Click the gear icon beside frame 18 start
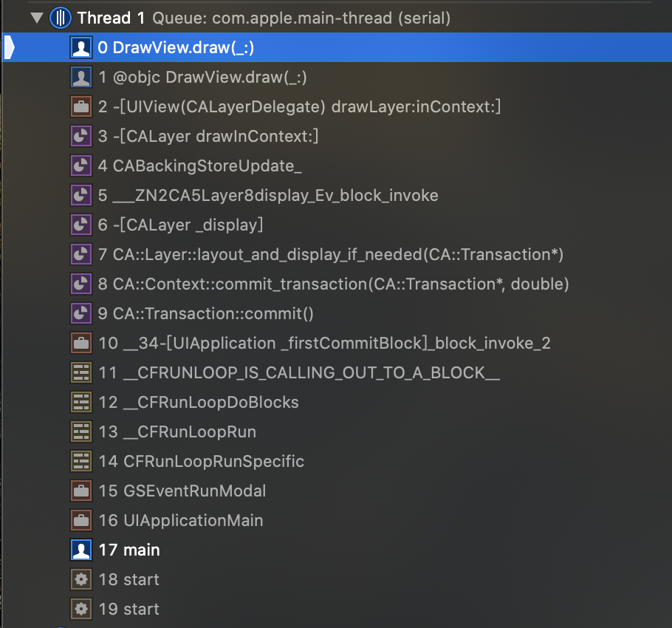The width and height of the screenshot is (672, 628). (81, 580)
